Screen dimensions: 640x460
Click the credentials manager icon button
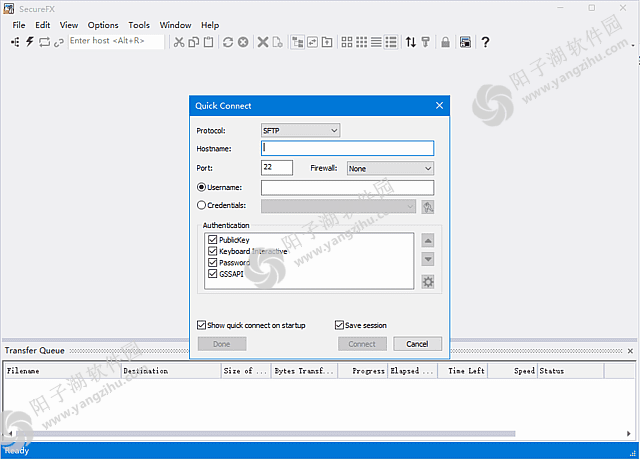coord(427,207)
